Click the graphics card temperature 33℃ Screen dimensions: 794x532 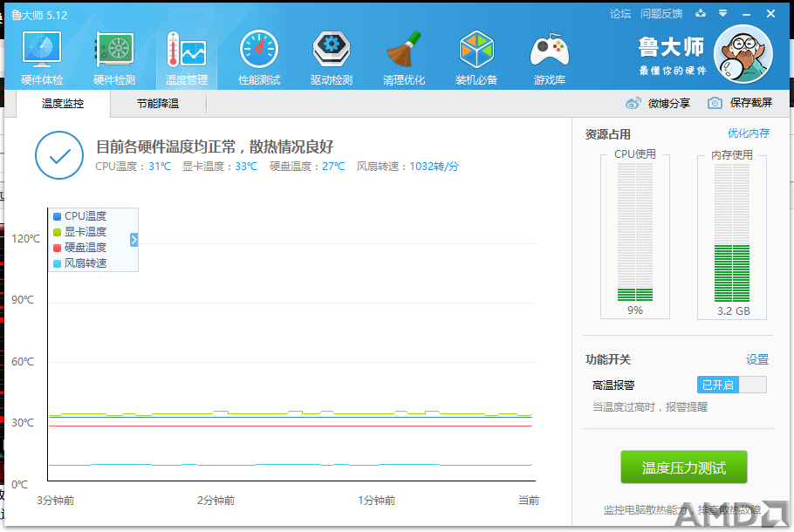tap(246, 167)
